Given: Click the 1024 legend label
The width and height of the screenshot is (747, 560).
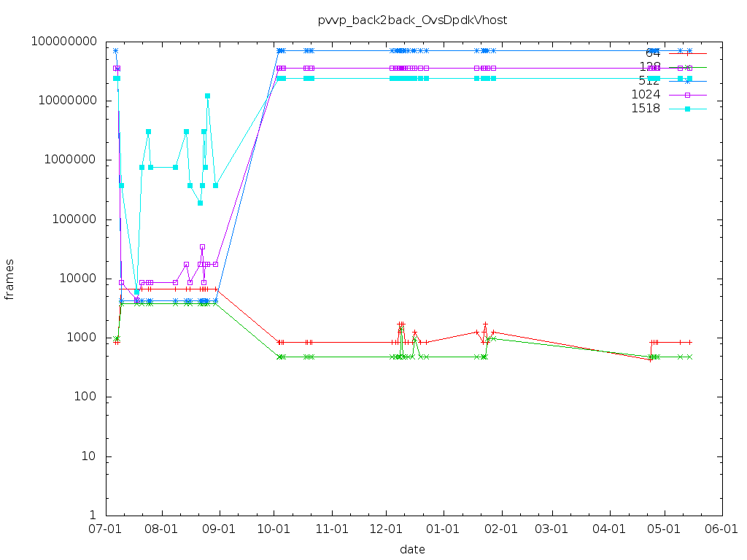Looking at the screenshot, I should tap(645, 95).
